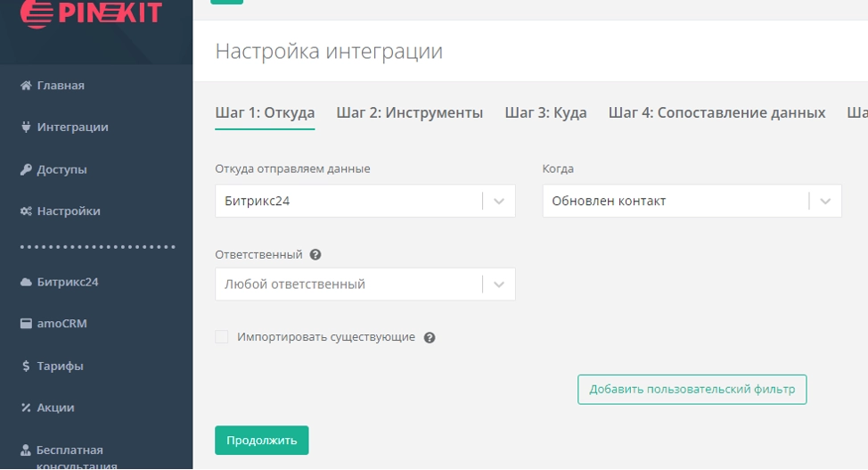
Task: Switch to the Шаг 3: Куда tab
Action: pos(545,113)
